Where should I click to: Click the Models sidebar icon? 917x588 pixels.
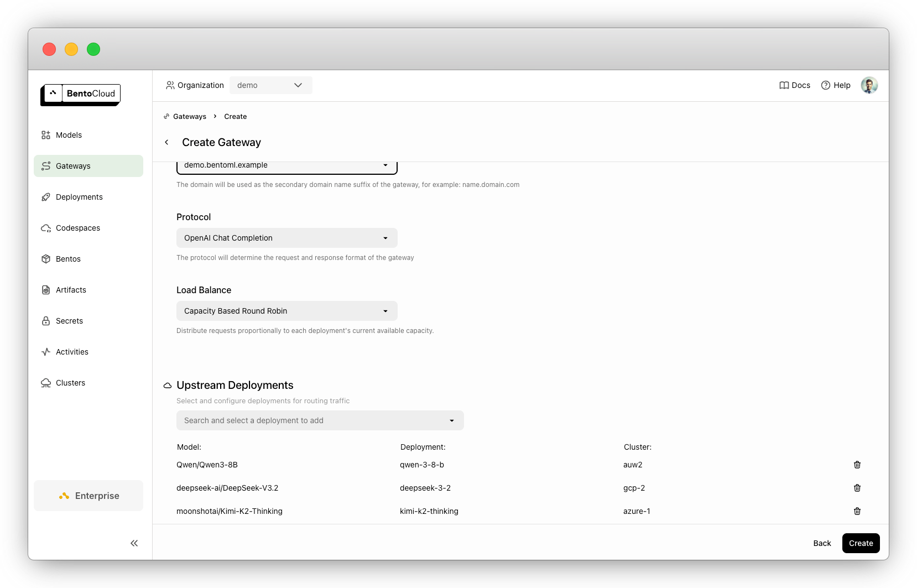click(46, 135)
